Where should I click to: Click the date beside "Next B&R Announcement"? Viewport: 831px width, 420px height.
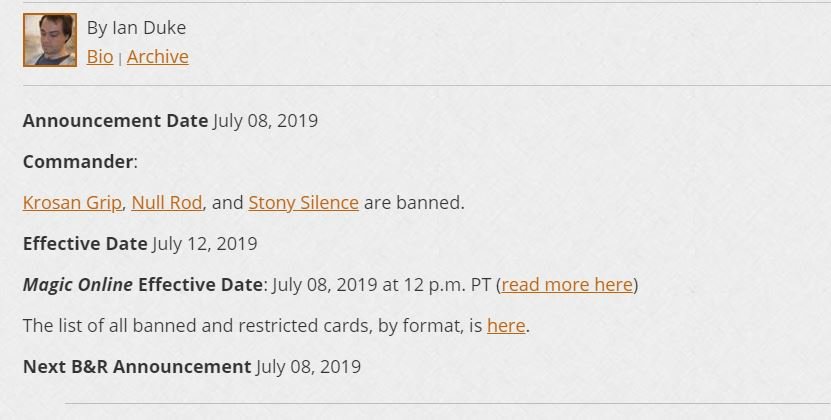[308, 367]
